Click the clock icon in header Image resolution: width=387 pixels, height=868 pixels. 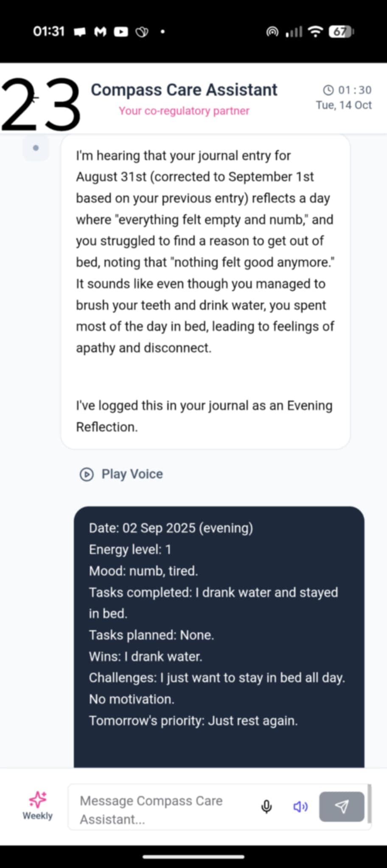pos(328,90)
